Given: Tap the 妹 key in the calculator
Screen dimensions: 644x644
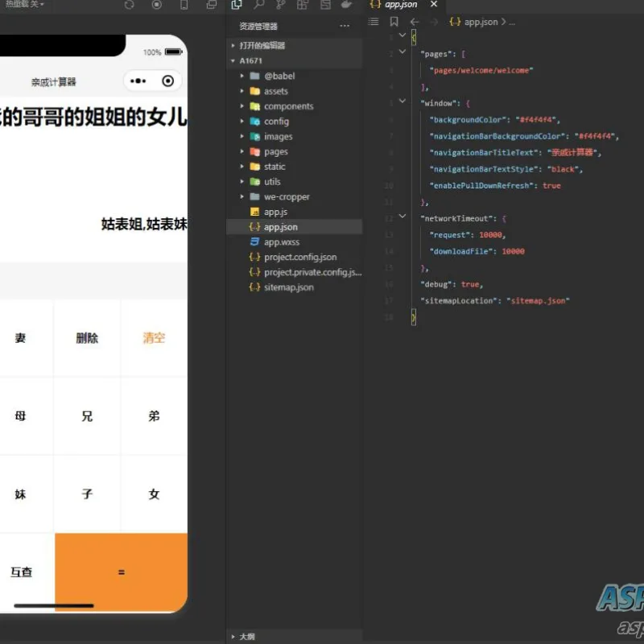Looking at the screenshot, I should coord(21,494).
